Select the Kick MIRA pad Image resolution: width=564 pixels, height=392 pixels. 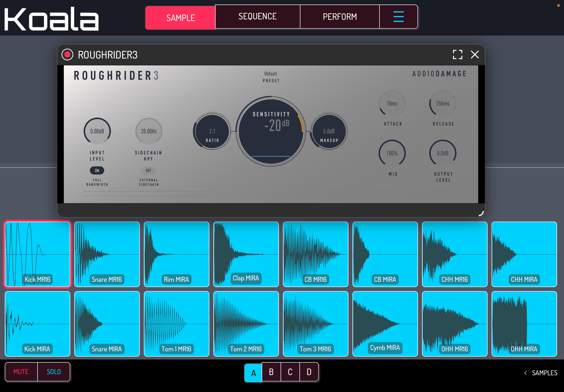coord(38,324)
